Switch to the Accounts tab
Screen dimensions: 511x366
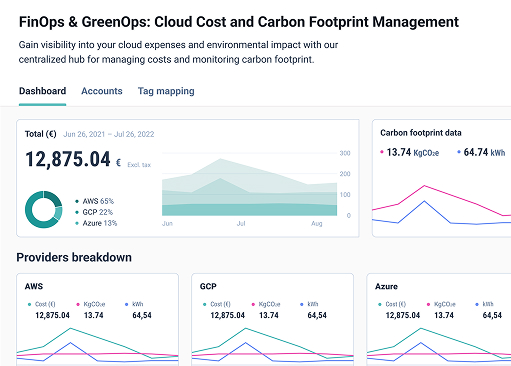102,91
